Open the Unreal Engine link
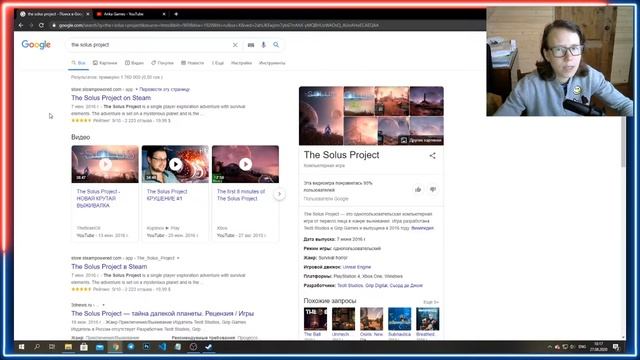This screenshot has height=360, width=640. (357, 267)
